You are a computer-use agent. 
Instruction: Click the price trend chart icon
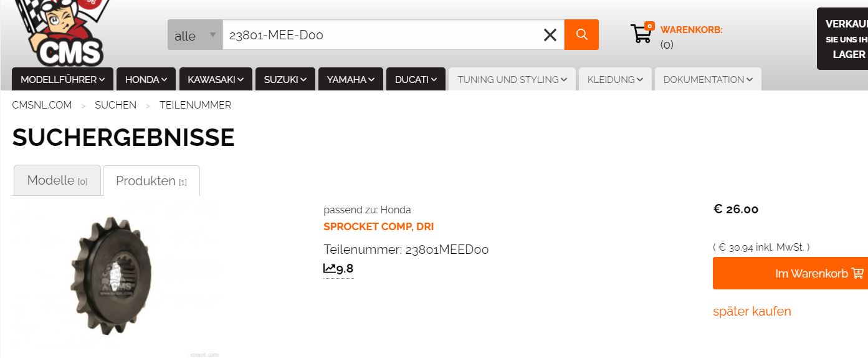pyautogui.click(x=330, y=269)
